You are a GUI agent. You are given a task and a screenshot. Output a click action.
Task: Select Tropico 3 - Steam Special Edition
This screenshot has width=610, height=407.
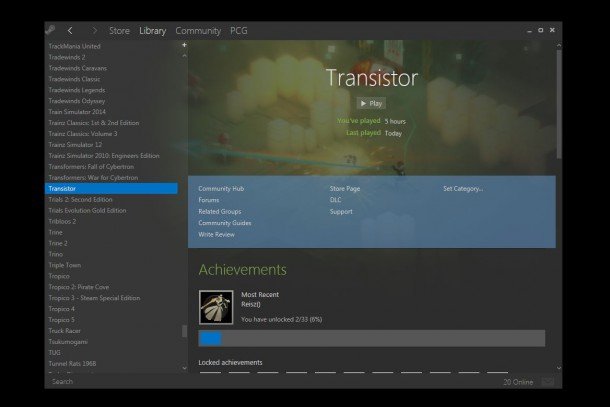click(x=94, y=298)
